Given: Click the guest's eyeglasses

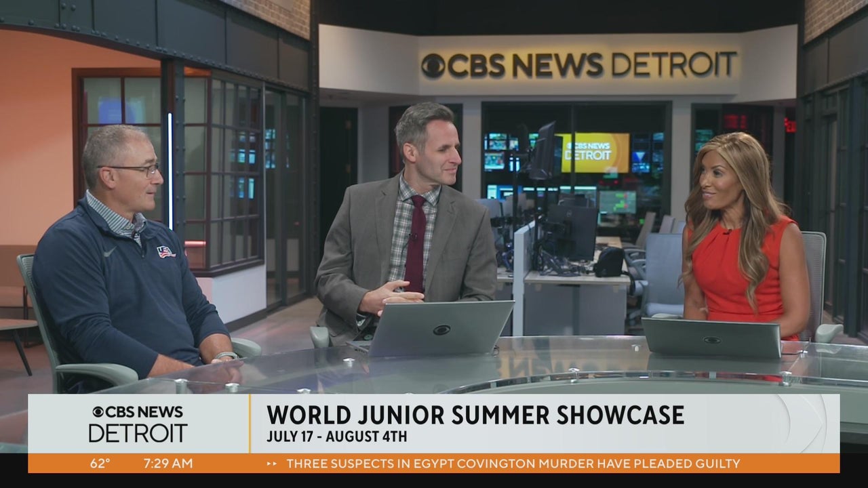Looking at the screenshot, I should click(x=136, y=169).
